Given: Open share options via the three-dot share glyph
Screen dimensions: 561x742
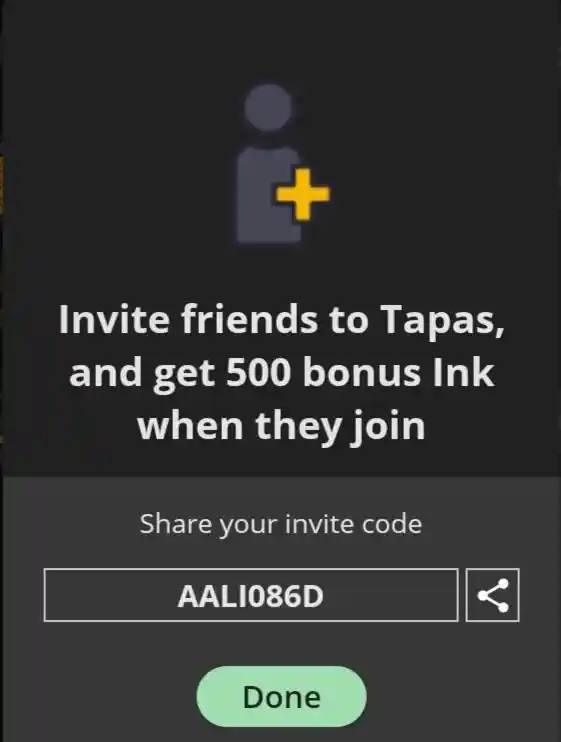Looking at the screenshot, I should click(x=492, y=595).
